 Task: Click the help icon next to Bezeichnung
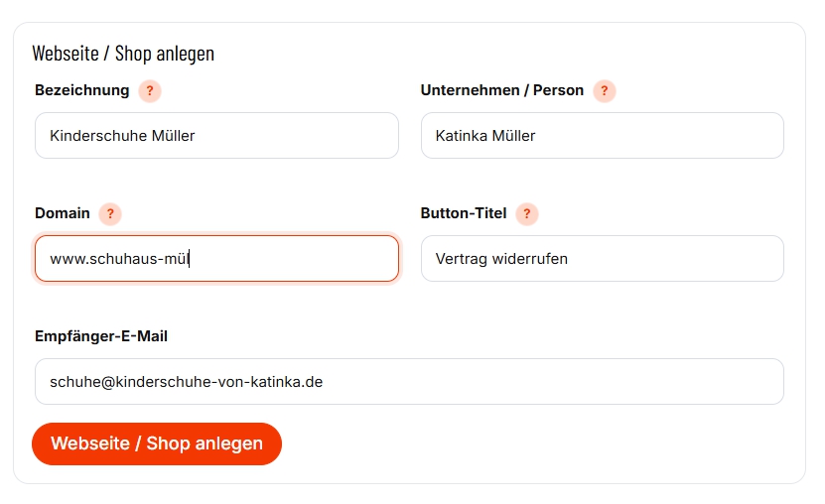(150, 91)
